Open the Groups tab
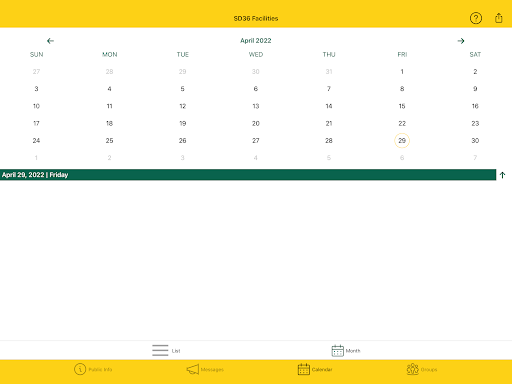Viewport: 512px width, 384px height. pos(422,369)
